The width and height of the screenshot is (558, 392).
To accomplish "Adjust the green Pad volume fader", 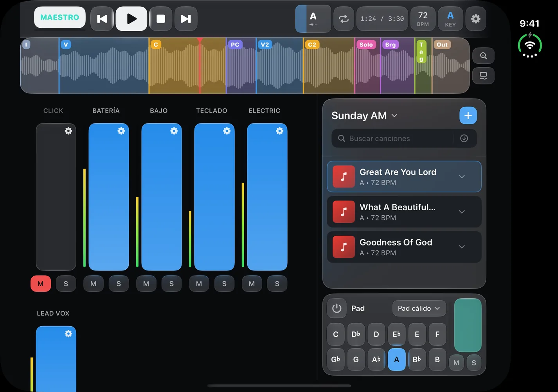I will tap(468, 325).
